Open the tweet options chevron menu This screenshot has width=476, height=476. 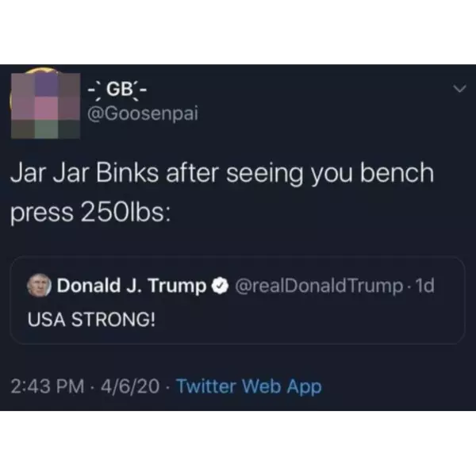coord(459,89)
